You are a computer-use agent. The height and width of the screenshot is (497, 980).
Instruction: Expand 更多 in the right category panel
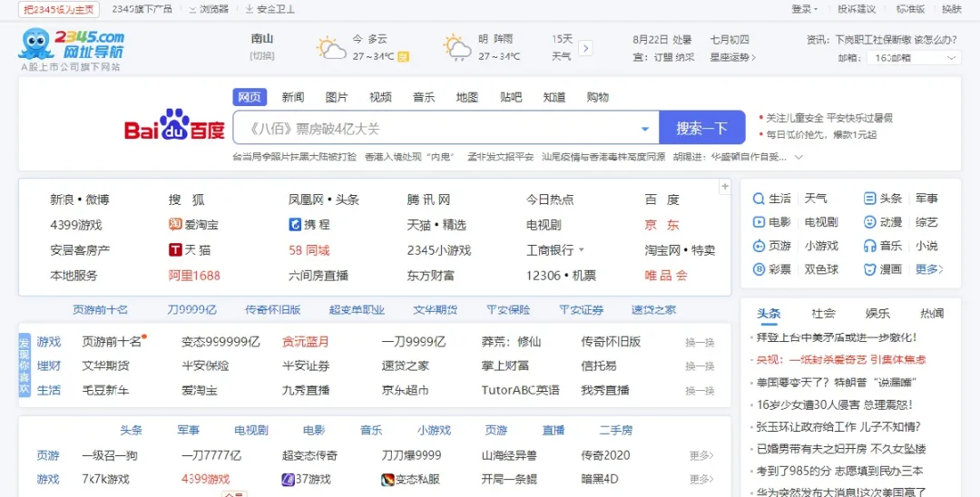coord(929,269)
